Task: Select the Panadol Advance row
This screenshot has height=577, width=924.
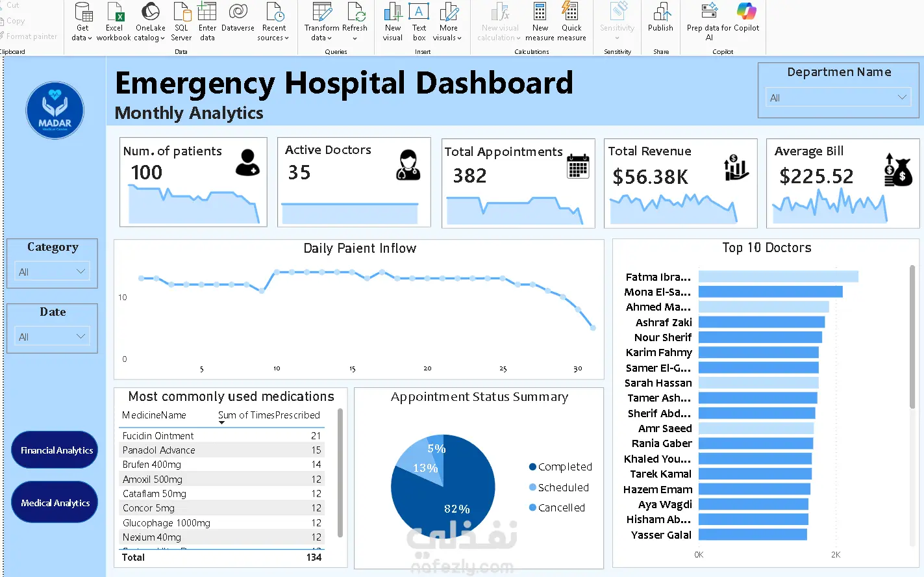Action: pos(222,450)
